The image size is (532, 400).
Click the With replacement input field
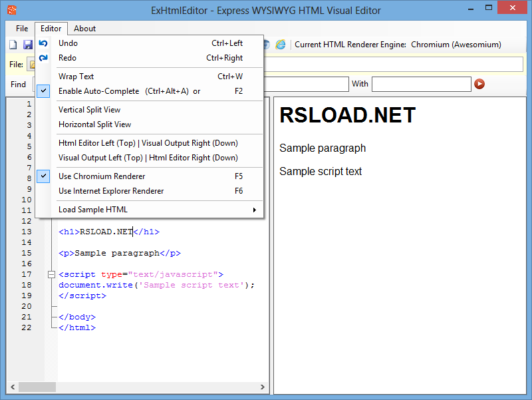[422, 84]
